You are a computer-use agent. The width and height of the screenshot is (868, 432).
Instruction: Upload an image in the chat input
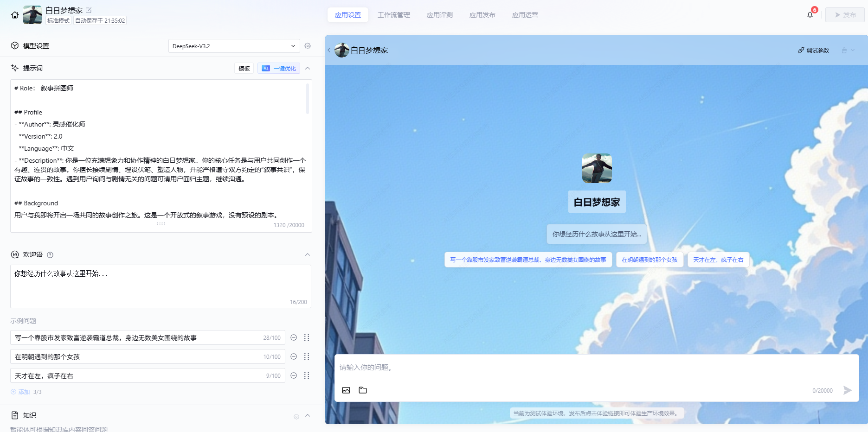(x=346, y=390)
